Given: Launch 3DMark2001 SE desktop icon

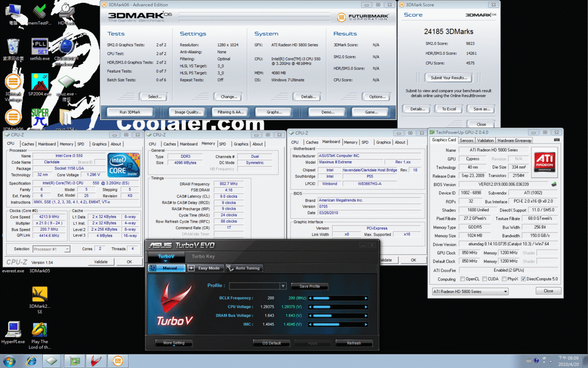Looking at the screenshot, I should (40, 300).
